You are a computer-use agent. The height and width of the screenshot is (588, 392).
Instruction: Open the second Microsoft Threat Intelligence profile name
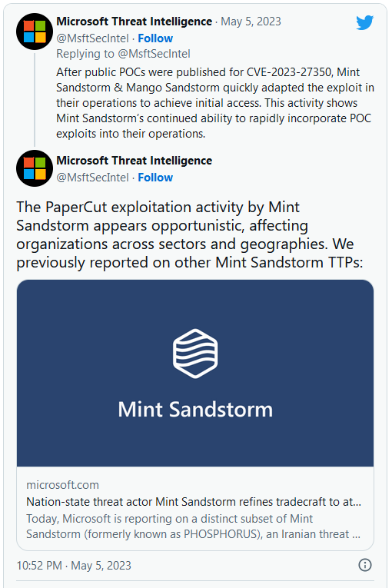(134, 161)
